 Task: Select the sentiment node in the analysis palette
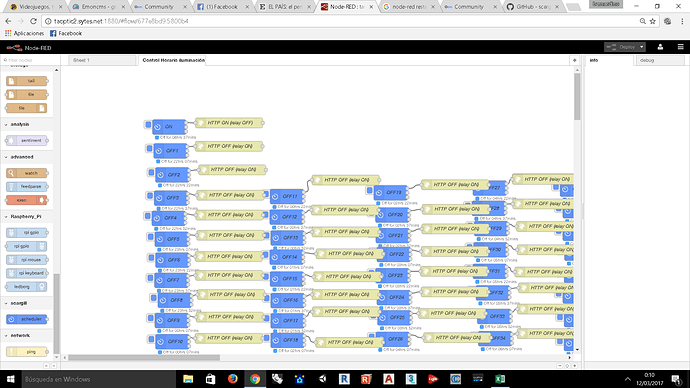[27, 140]
